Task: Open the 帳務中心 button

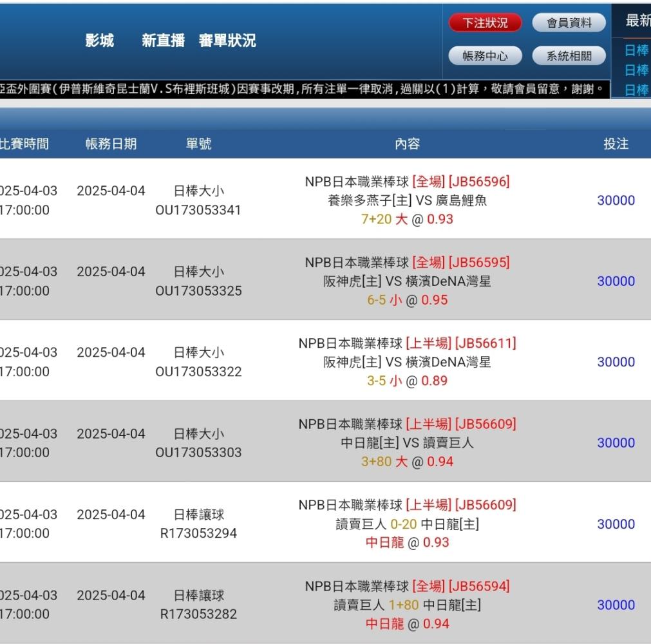Action: click(x=485, y=55)
